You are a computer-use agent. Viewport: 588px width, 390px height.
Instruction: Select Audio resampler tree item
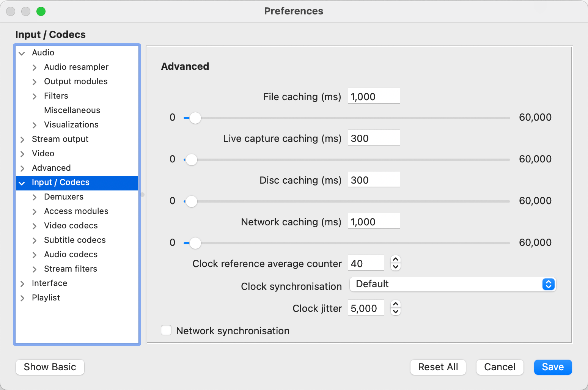point(76,67)
